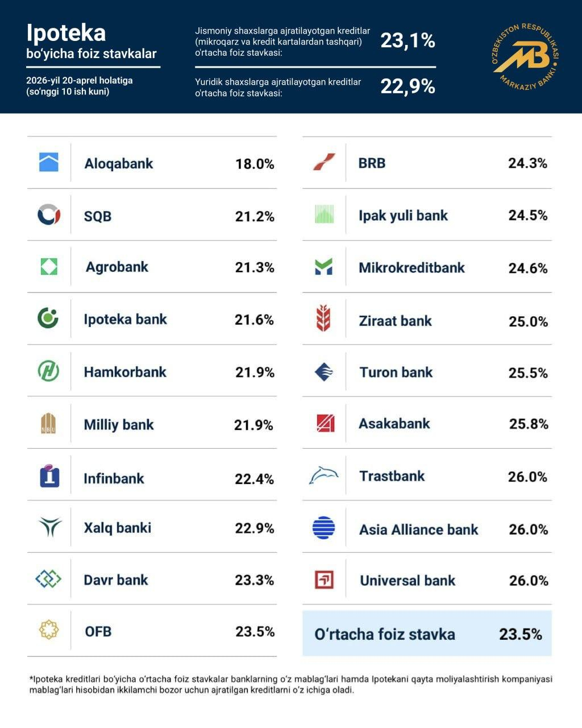Click the O'rtacha foiz stavka highlighted box

[x=427, y=634]
